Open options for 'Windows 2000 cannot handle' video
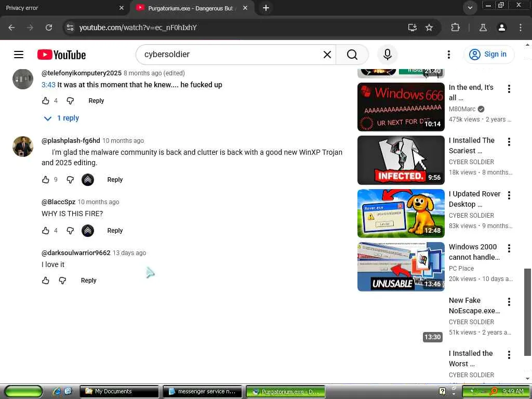The height and width of the screenshot is (399, 532). (x=509, y=248)
